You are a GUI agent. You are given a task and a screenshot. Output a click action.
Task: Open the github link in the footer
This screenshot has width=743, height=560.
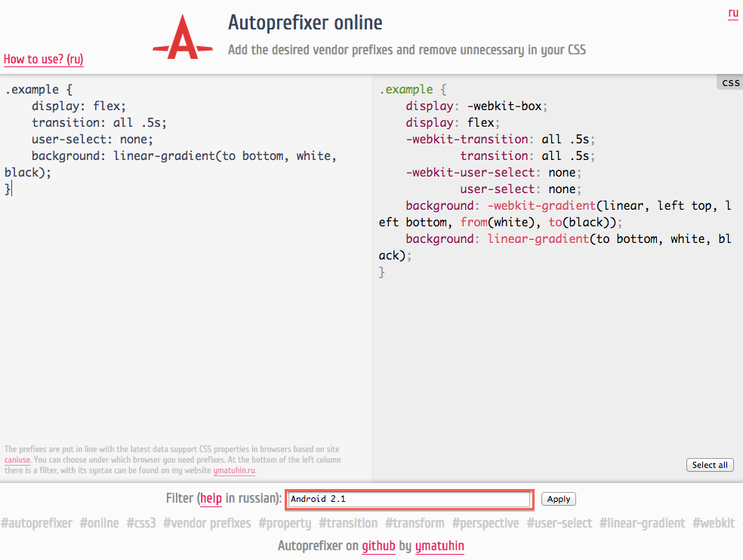378,546
